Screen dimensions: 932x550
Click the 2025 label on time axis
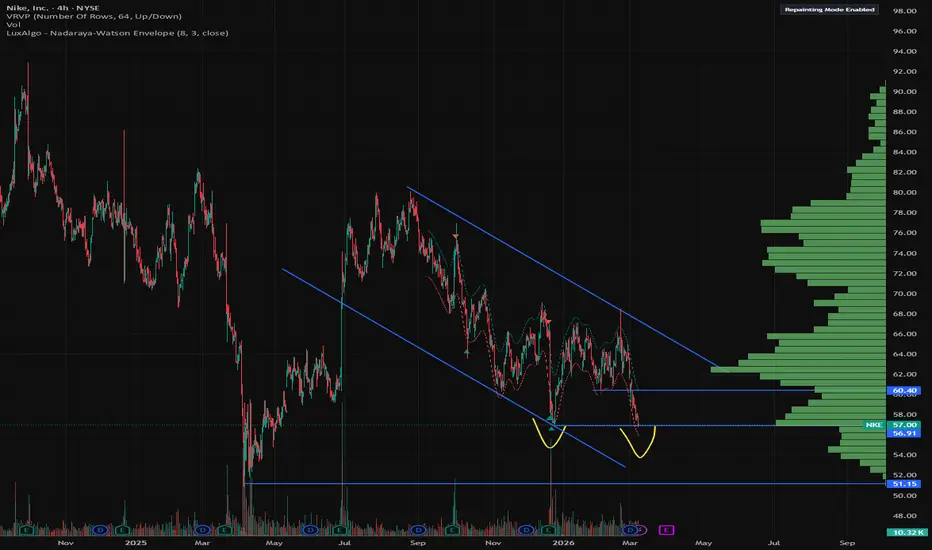coord(136,543)
